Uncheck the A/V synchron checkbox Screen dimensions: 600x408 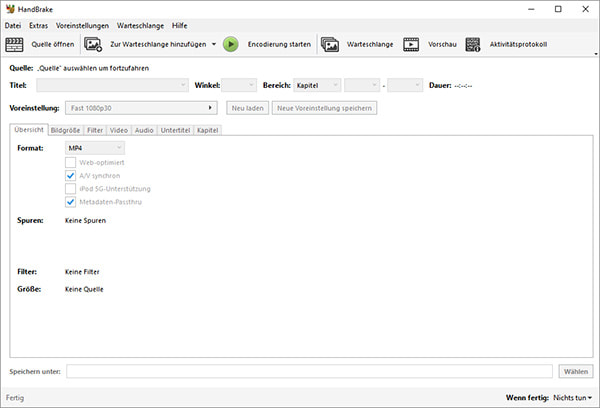click(70, 176)
